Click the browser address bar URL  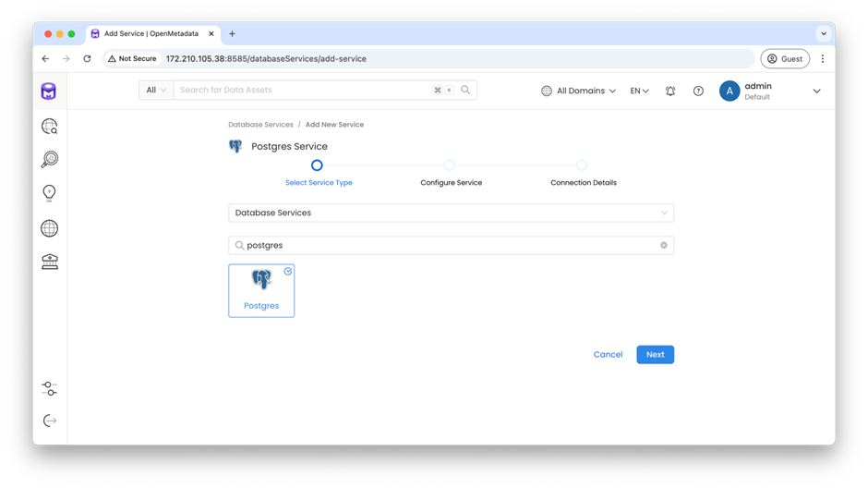pos(266,59)
